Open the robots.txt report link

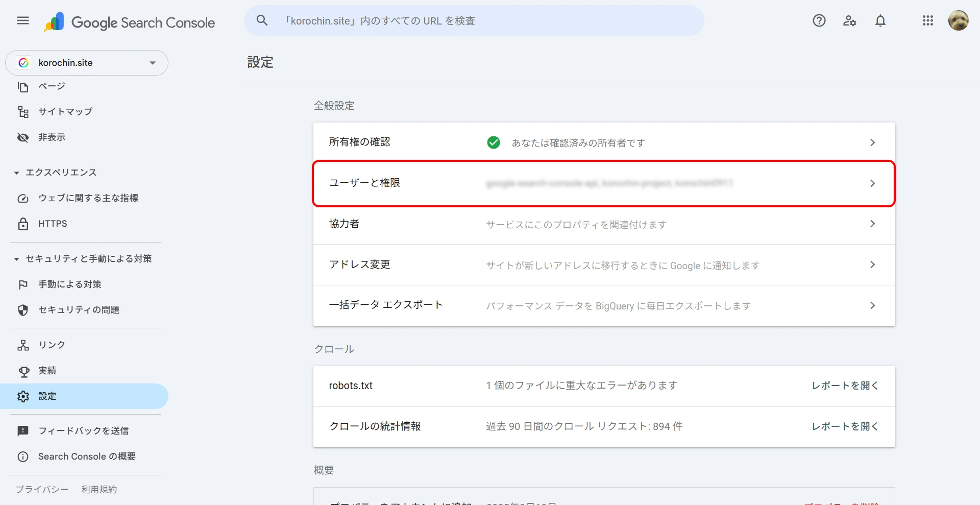click(x=845, y=386)
